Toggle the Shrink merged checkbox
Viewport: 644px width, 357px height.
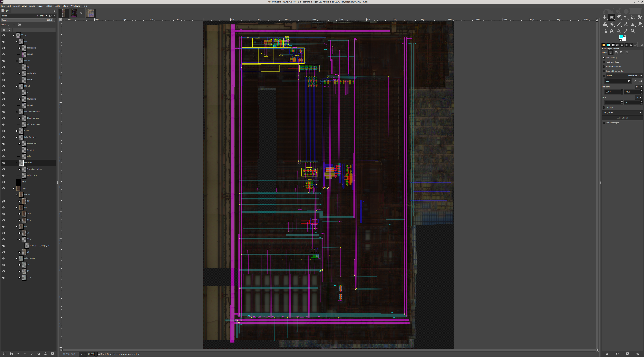pos(604,123)
